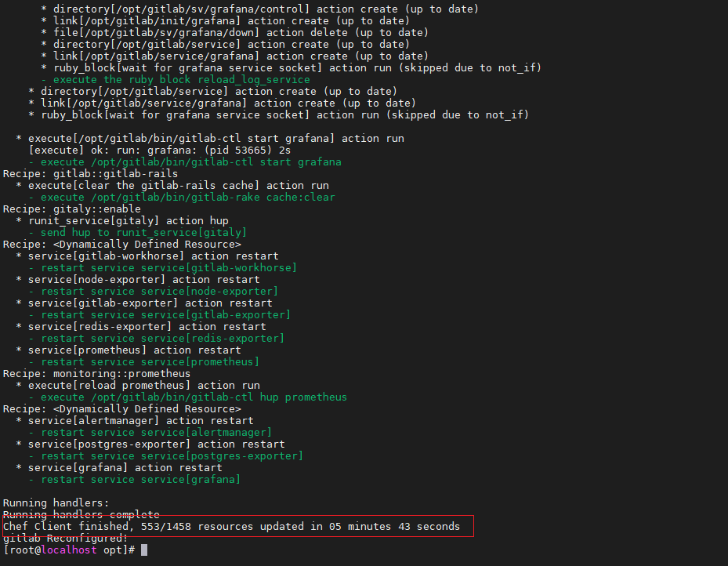
Task: Click 'service[grafana] action restart' line
Action: coord(119,467)
